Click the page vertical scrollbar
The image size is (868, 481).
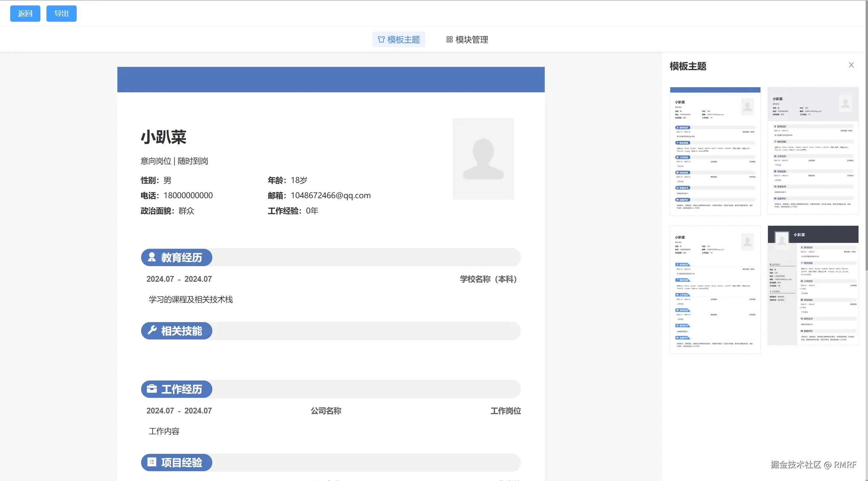click(866, 136)
